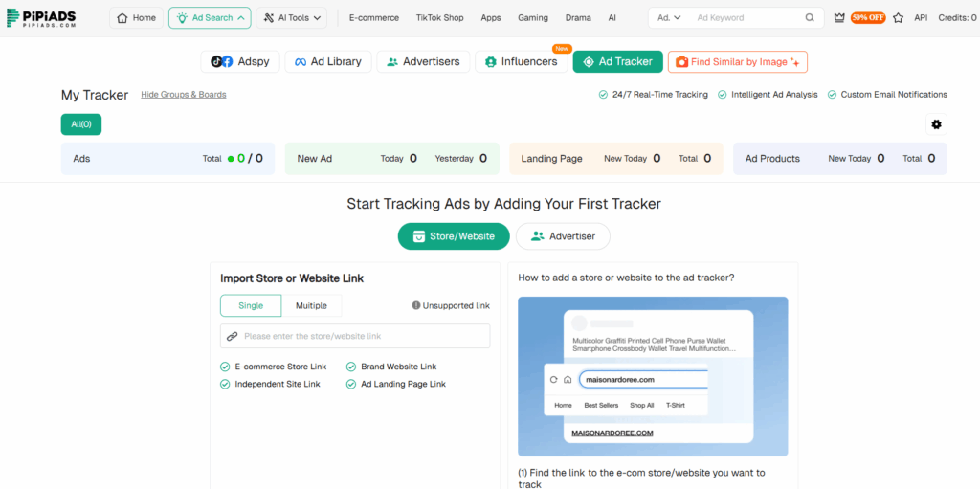This screenshot has height=489, width=980.
Task: Click the chain link icon in input
Action: click(232, 336)
